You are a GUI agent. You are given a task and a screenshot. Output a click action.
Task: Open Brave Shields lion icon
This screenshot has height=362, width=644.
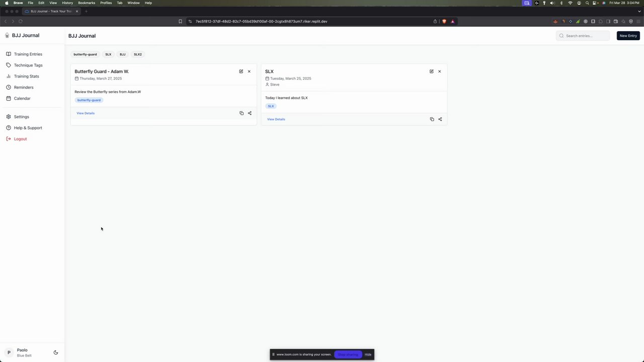click(444, 21)
